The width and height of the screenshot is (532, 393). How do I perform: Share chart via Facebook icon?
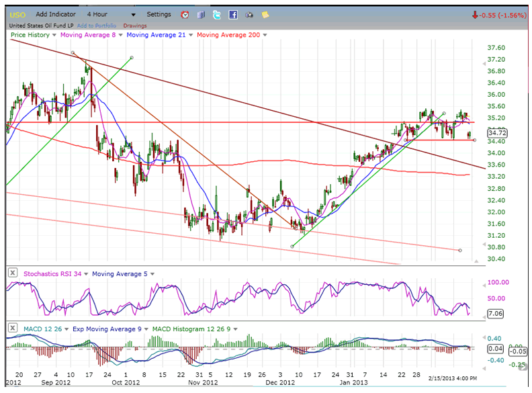click(233, 14)
